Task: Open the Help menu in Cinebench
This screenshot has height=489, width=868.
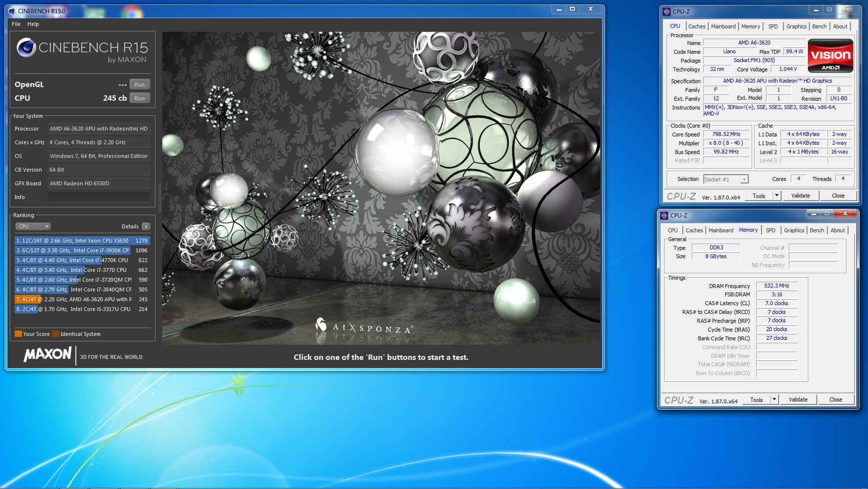Action: pos(33,24)
